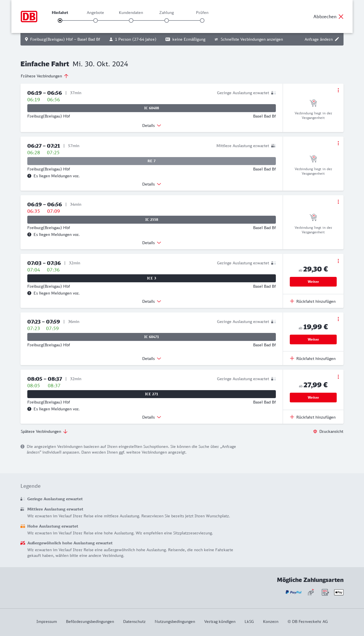
Task: Click the Hinfahrt step label
Action: click(x=60, y=13)
